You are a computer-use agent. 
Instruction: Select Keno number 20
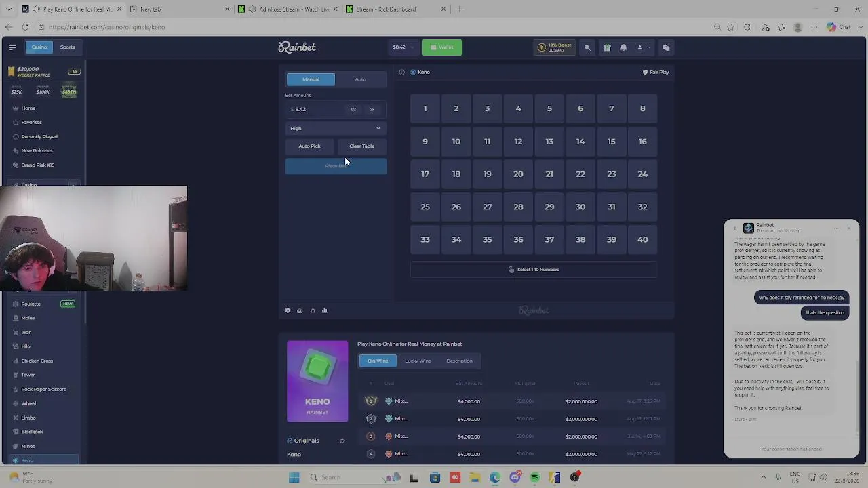(x=518, y=174)
